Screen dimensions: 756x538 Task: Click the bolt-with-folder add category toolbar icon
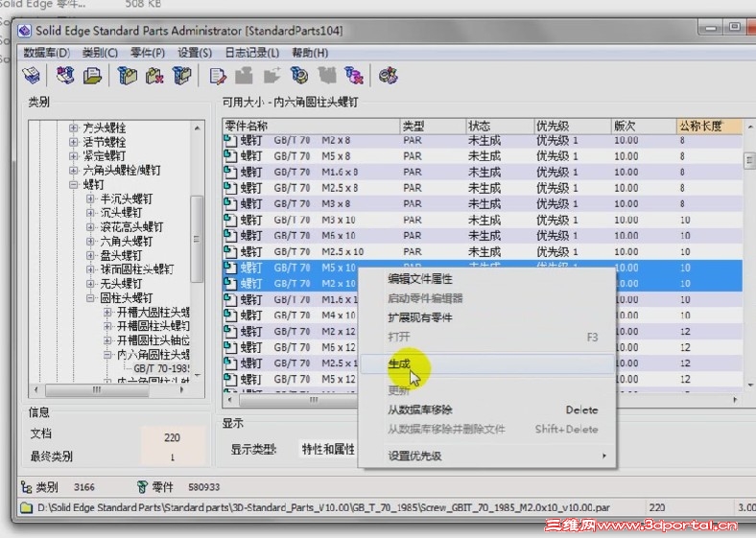point(128,76)
